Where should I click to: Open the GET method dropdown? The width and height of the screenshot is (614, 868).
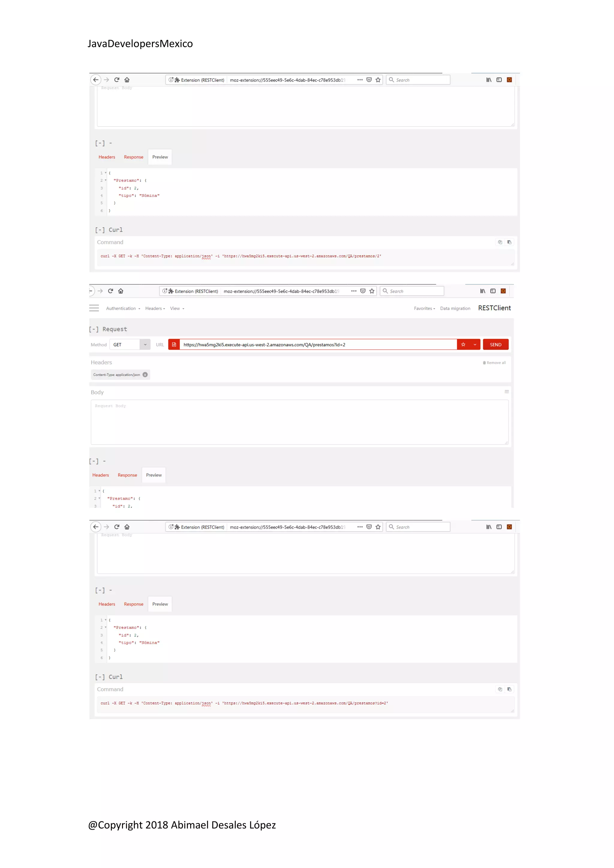tap(130, 344)
